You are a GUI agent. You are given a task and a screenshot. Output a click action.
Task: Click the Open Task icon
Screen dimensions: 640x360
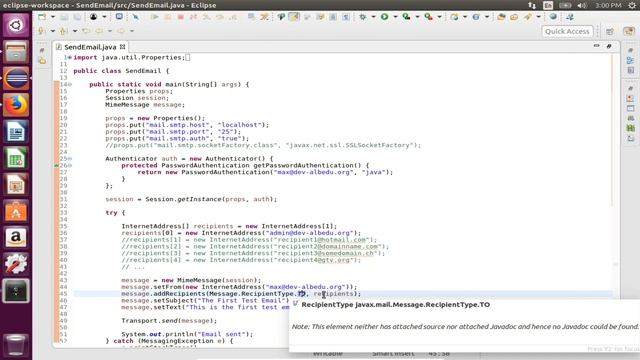pyautogui.click(x=514, y=17)
